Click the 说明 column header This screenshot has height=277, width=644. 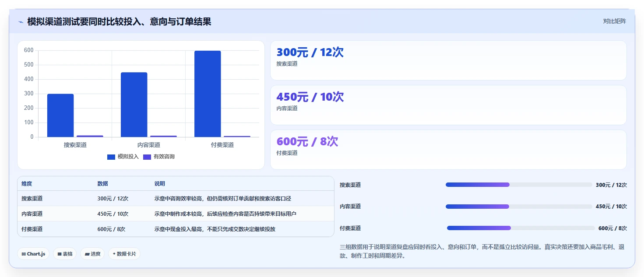(x=160, y=184)
